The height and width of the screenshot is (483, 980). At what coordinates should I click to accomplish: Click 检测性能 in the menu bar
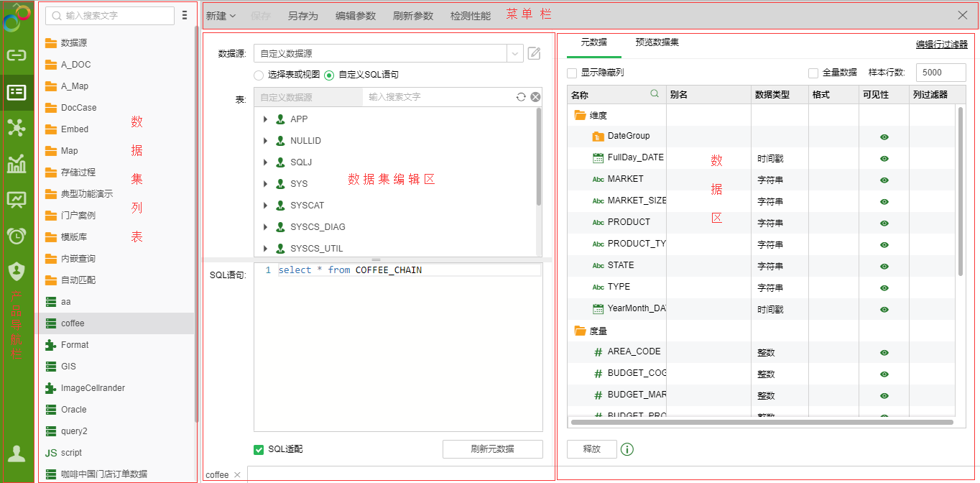(471, 15)
